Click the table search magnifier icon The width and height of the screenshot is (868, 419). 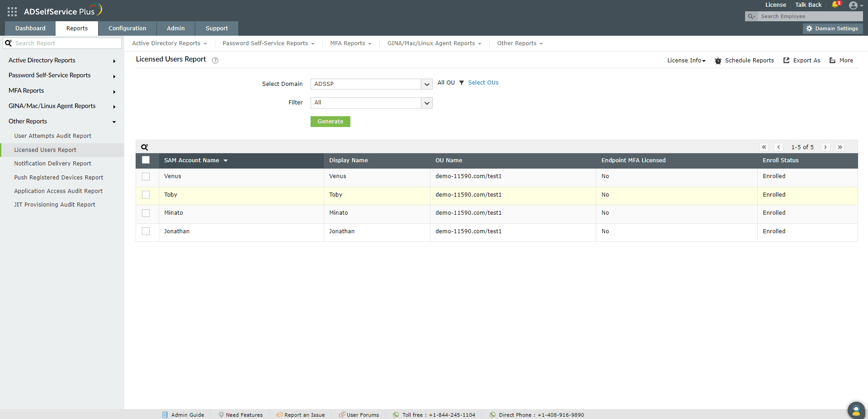pos(145,147)
